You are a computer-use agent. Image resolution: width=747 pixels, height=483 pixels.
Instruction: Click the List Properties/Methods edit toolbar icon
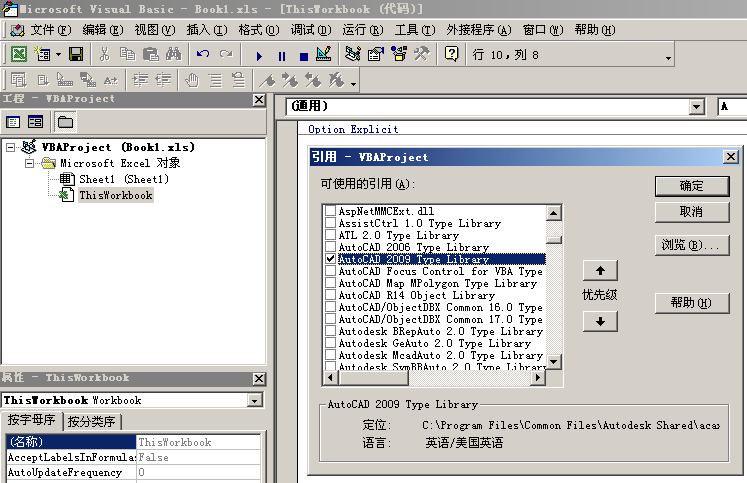pos(19,80)
